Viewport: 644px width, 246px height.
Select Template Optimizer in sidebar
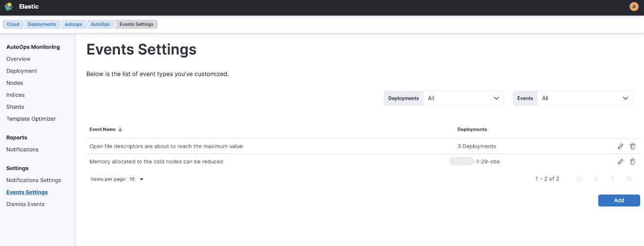31,119
